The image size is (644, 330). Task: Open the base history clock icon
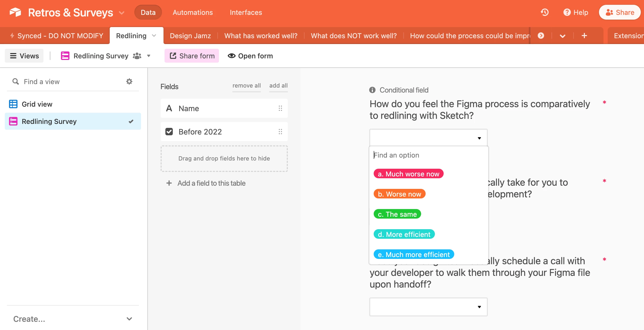pos(545,12)
